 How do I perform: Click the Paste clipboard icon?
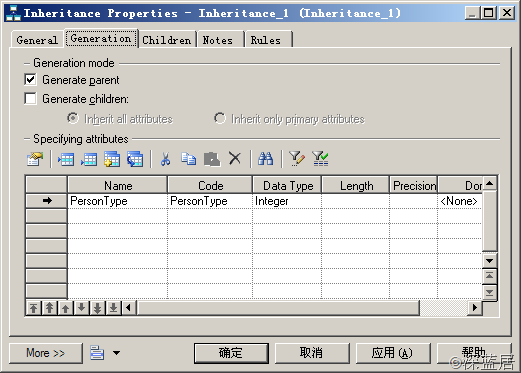tap(212, 159)
